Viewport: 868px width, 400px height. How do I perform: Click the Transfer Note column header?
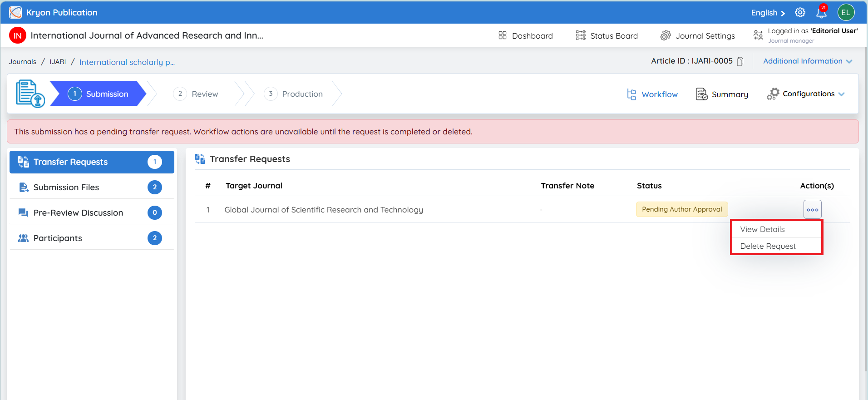tap(567, 186)
